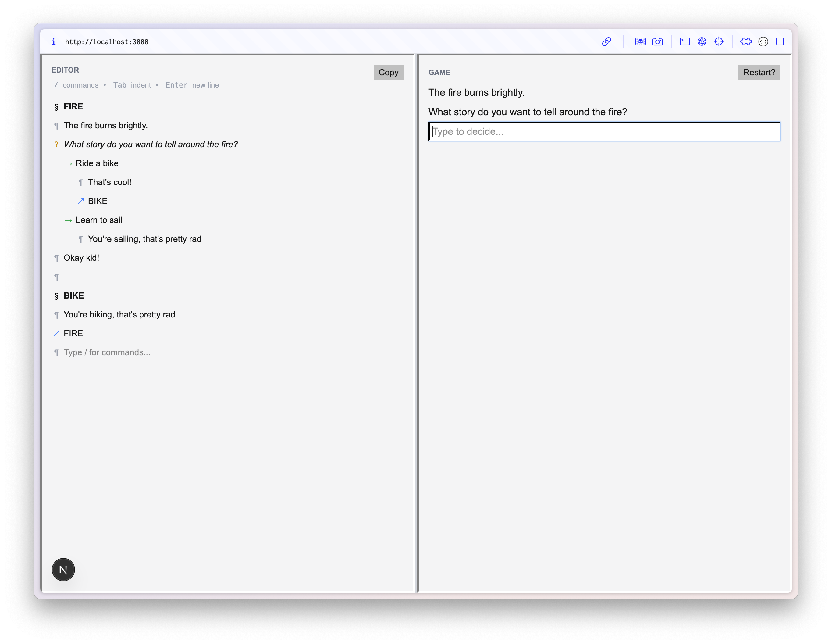Click the flower image capture icon
This screenshot has height=644, width=832.
(640, 41)
